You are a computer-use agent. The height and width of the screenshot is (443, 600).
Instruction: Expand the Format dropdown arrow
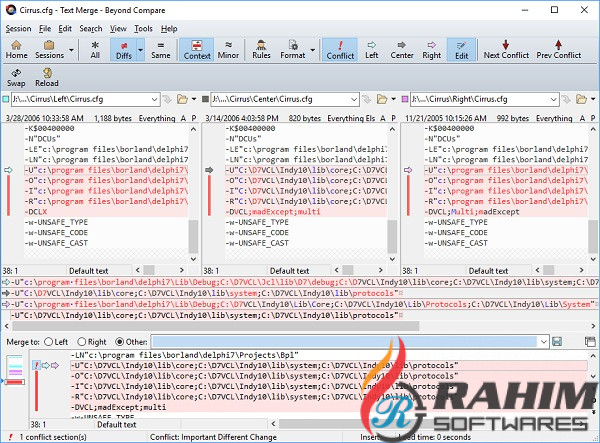tap(313, 50)
